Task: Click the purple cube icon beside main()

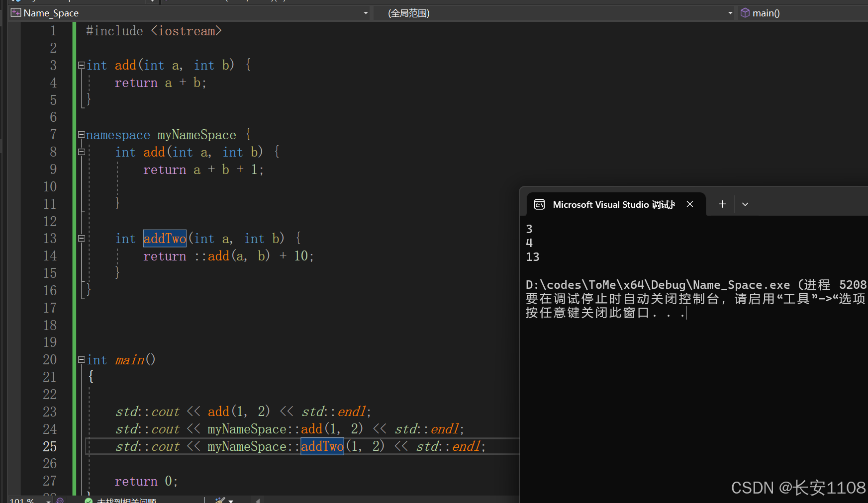Action: tap(745, 13)
